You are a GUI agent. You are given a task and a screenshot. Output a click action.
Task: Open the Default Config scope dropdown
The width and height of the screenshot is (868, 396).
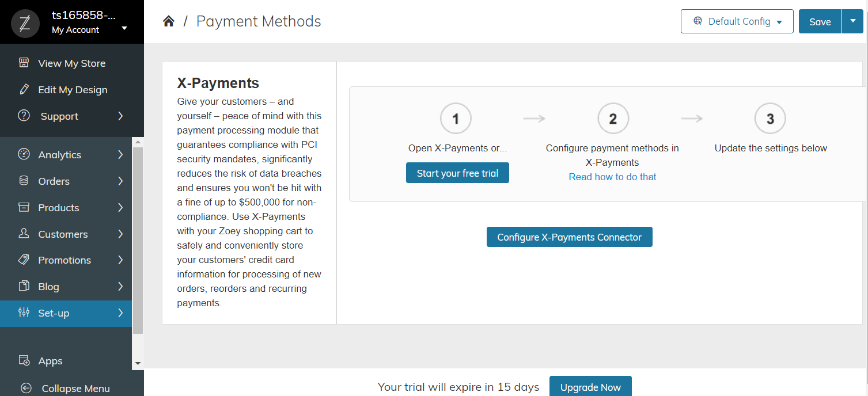737,21
